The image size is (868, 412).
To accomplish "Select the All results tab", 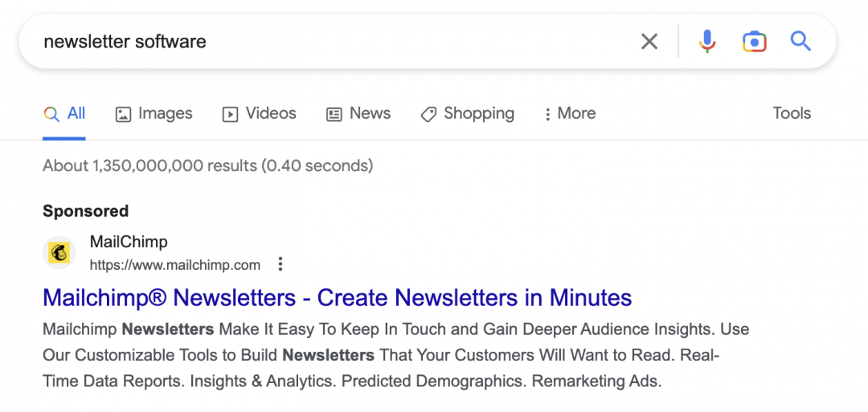I will coord(65,114).
